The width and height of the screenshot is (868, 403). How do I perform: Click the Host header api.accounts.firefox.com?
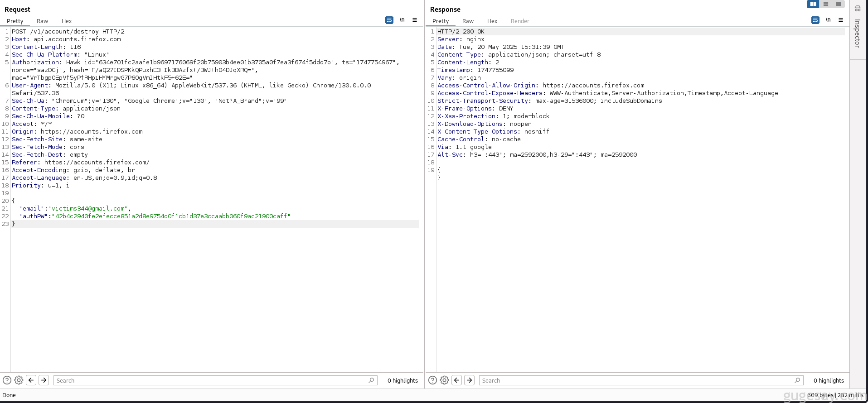click(66, 39)
